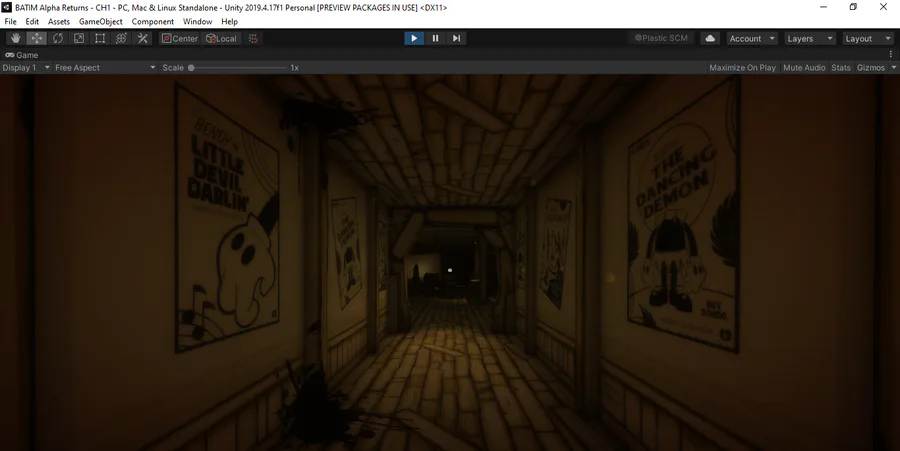Viewport: 900px width, 451px height.
Task: Open the Edit menu
Action: (32, 21)
